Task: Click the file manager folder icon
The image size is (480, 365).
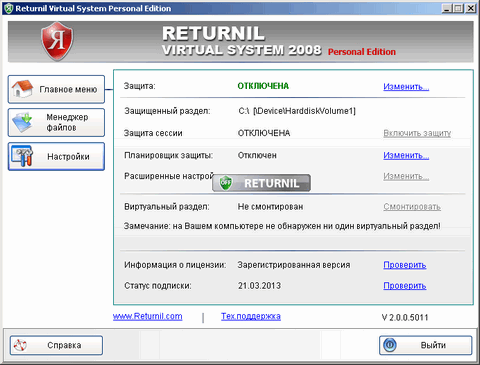Action: pyautogui.click(x=22, y=122)
